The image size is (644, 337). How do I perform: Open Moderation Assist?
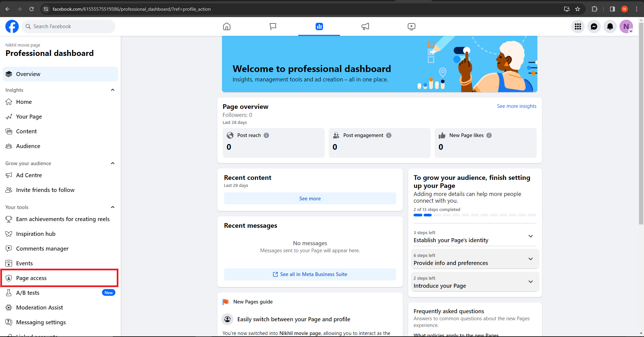pyautogui.click(x=60, y=308)
